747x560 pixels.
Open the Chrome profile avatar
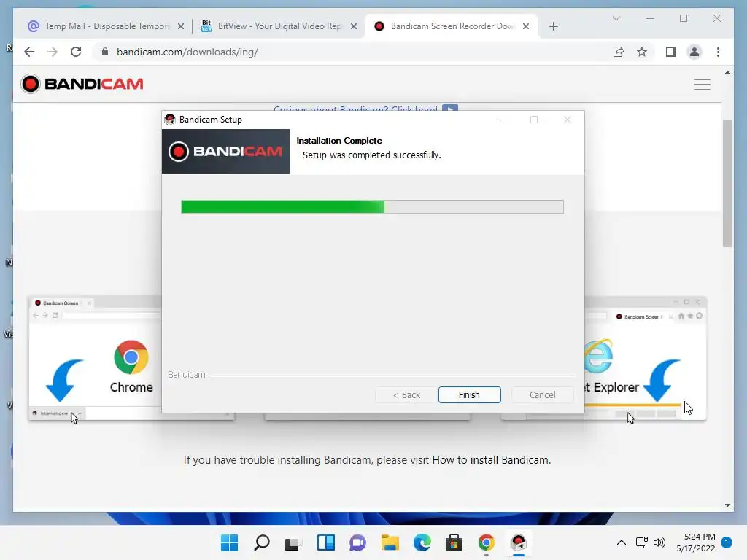(x=694, y=52)
